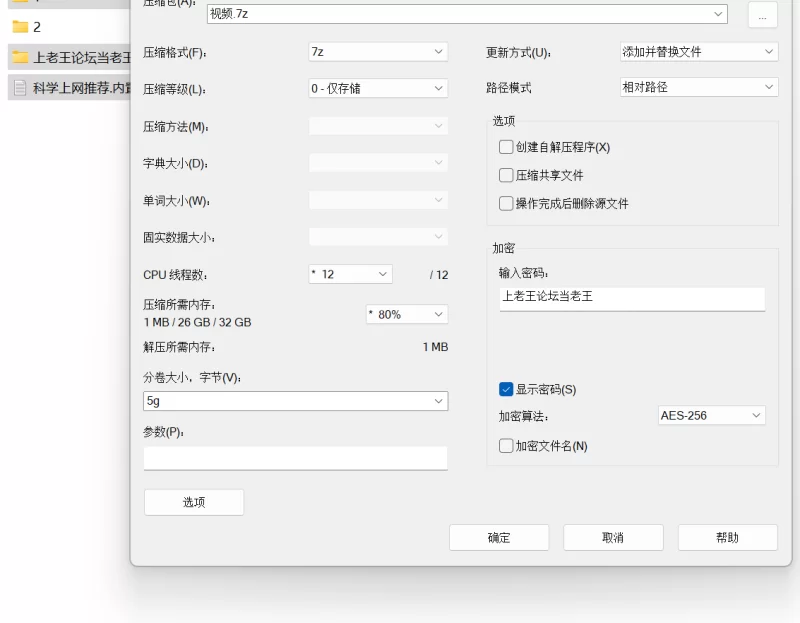Uncheck the 显示密码(S) checkbox
Image resolution: width=800 pixels, height=623 pixels.
click(x=506, y=389)
